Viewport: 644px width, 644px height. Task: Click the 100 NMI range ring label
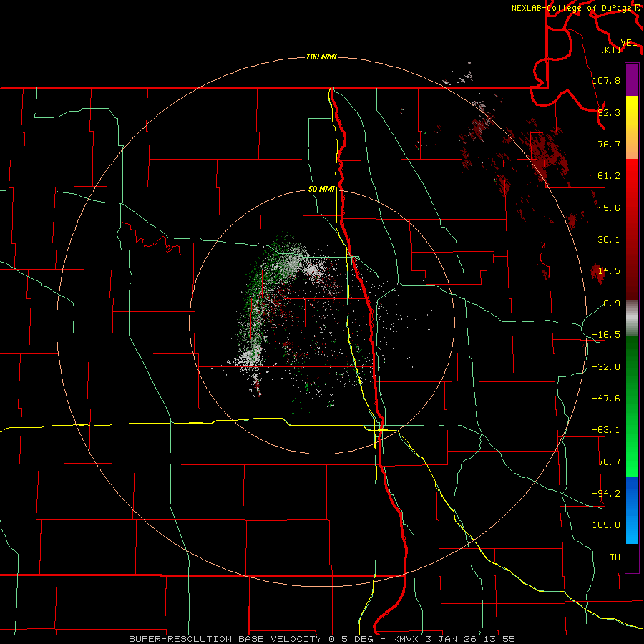tap(321, 57)
